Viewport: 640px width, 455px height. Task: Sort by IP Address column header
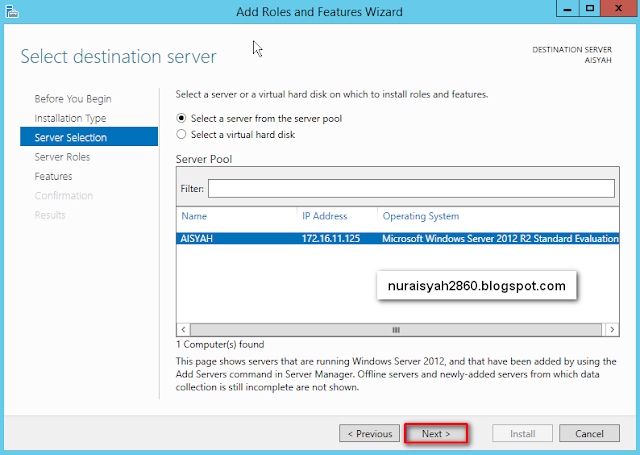pyautogui.click(x=324, y=216)
